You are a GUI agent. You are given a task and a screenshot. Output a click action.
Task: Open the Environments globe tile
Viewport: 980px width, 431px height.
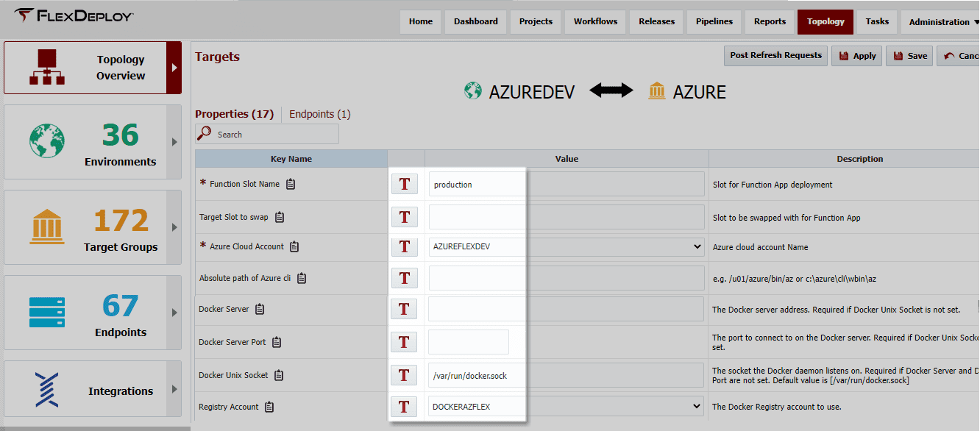[92, 141]
